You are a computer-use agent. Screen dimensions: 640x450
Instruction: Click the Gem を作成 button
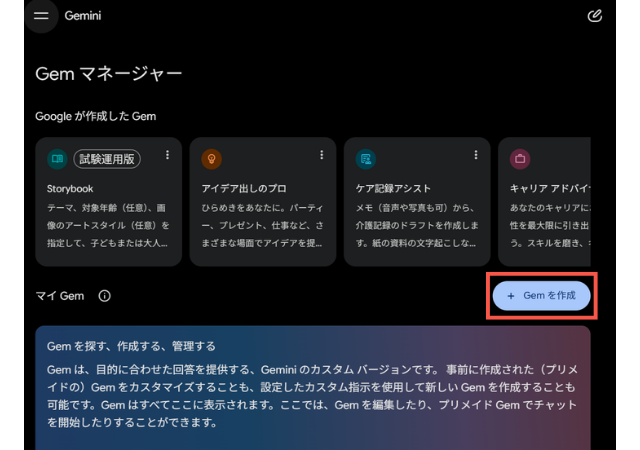point(541,296)
